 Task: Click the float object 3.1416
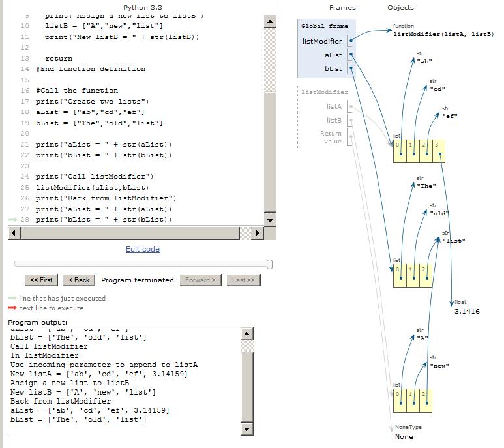tap(467, 312)
